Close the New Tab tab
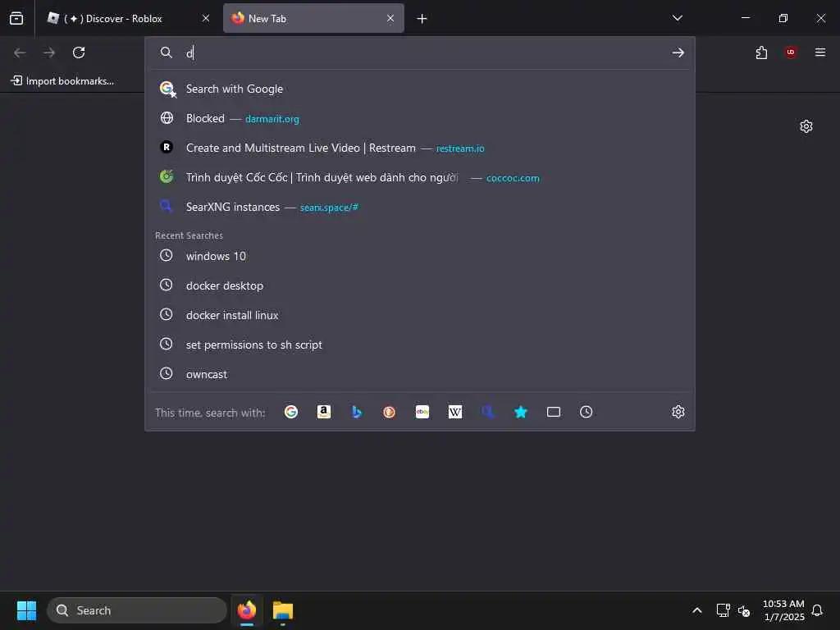This screenshot has height=630, width=840. [x=390, y=18]
